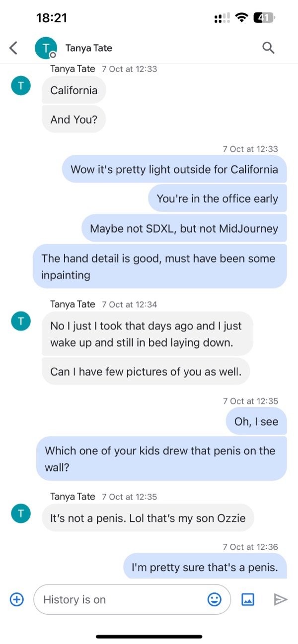
Task: Tap Tanya Tate's header avatar
Action: [45, 48]
